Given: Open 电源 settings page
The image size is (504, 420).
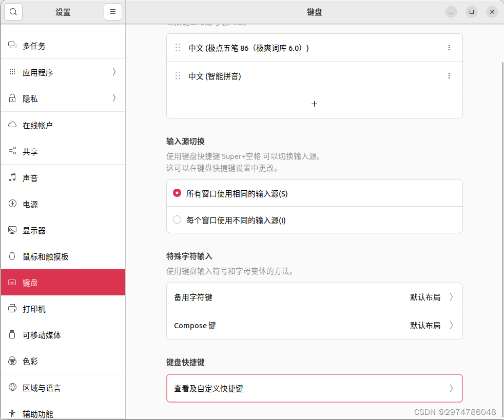Looking at the screenshot, I should click(63, 204).
